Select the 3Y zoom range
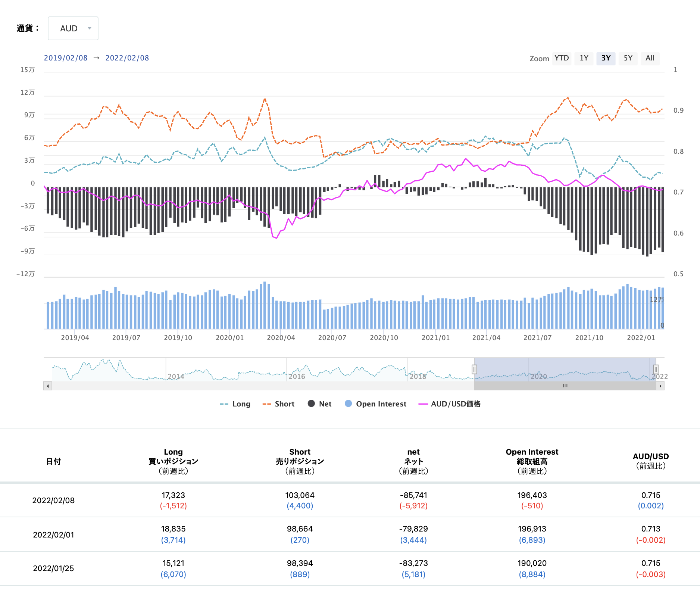 pos(606,58)
